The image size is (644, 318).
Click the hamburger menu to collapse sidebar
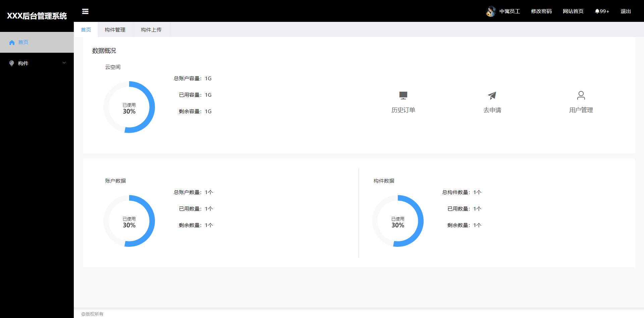pos(85,11)
